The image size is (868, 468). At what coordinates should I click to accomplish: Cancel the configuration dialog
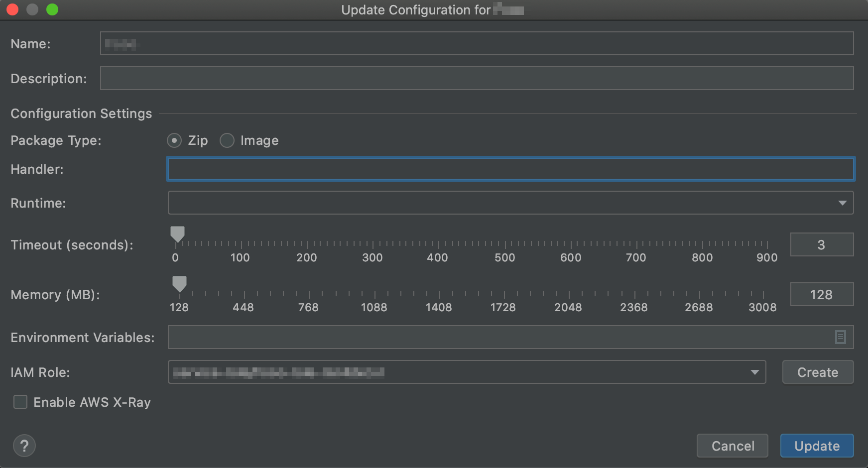click(x=732, y=446)
